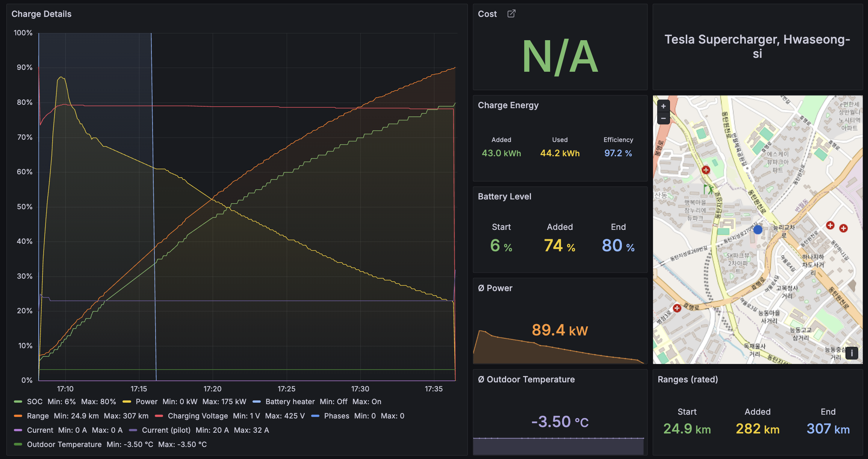Toggle the Power series in legend
This screenshot has height=459, width=868.
pos(146,402)
